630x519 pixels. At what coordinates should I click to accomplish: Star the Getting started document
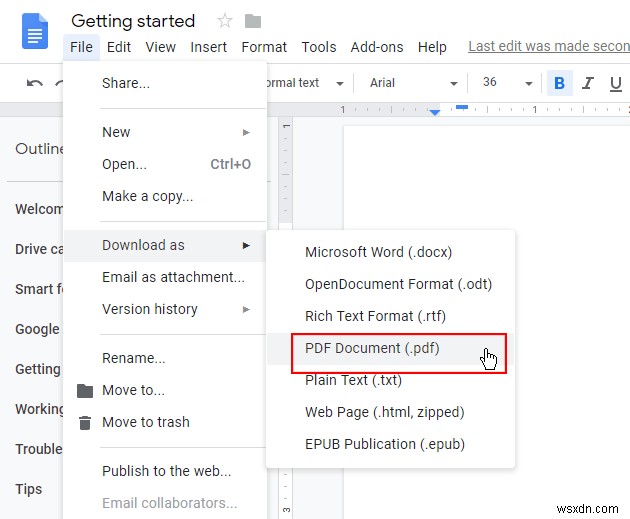[x=225, y=20]
